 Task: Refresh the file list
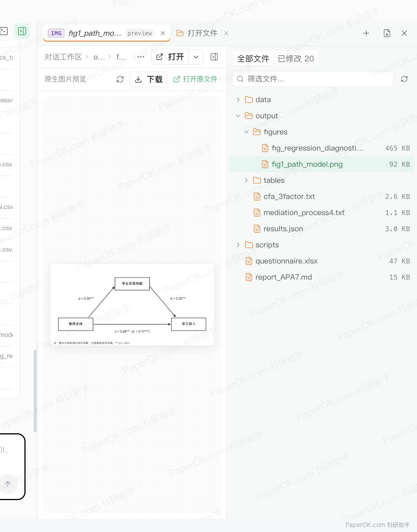(x=404, y=79)
